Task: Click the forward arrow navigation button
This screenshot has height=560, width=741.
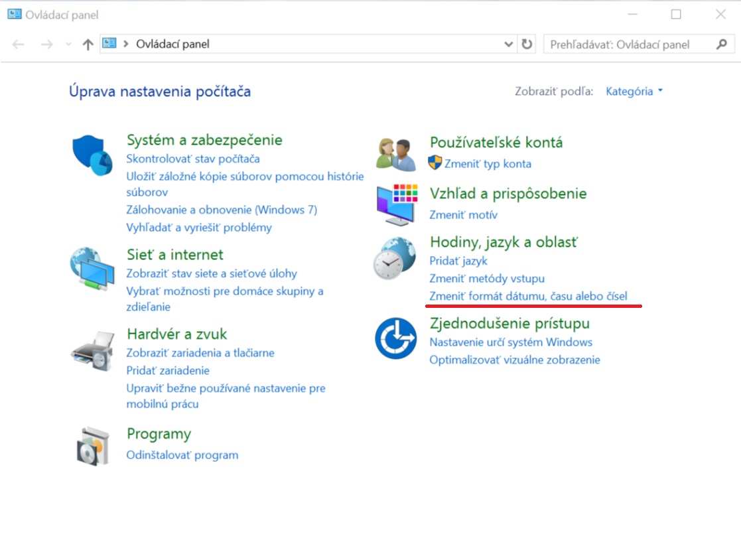Action: (47, 44)
